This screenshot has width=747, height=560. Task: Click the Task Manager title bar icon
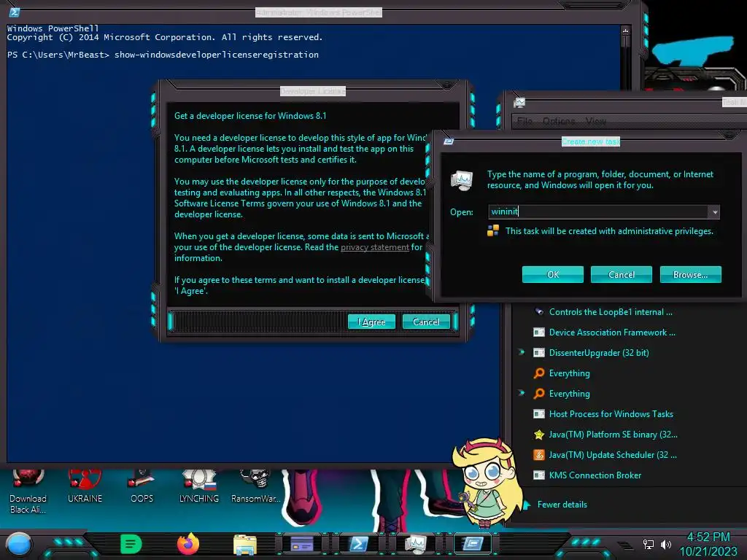click(519, 102)
